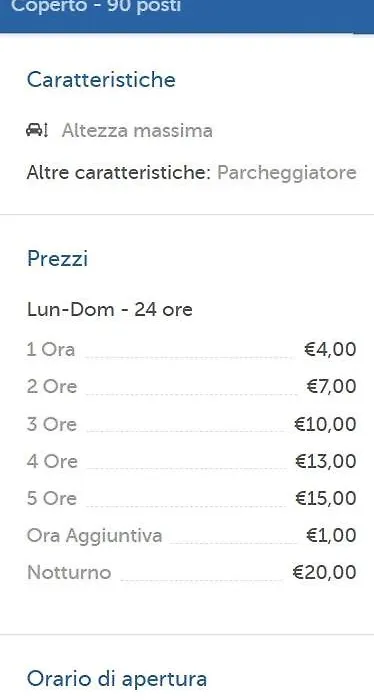Select the 3 Ore price row

tap(191, 424)
